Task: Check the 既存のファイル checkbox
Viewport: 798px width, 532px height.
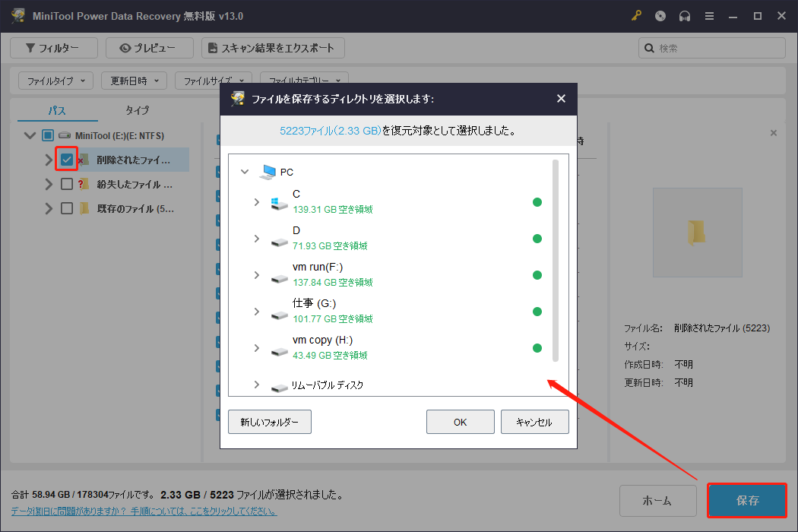Action: tap(67, 208)
